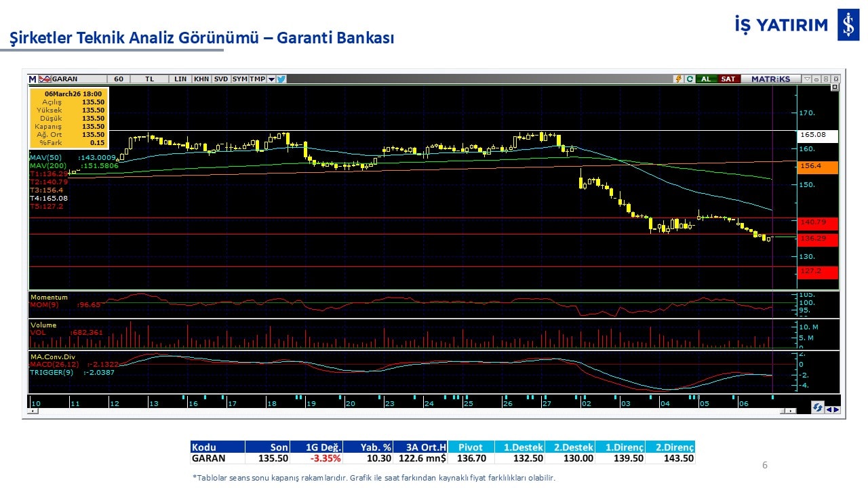Image resolution: width=868 pixels, height=488 pixels.
Task: Toggle the SVD option in toolbar
Action: (221, 79)
